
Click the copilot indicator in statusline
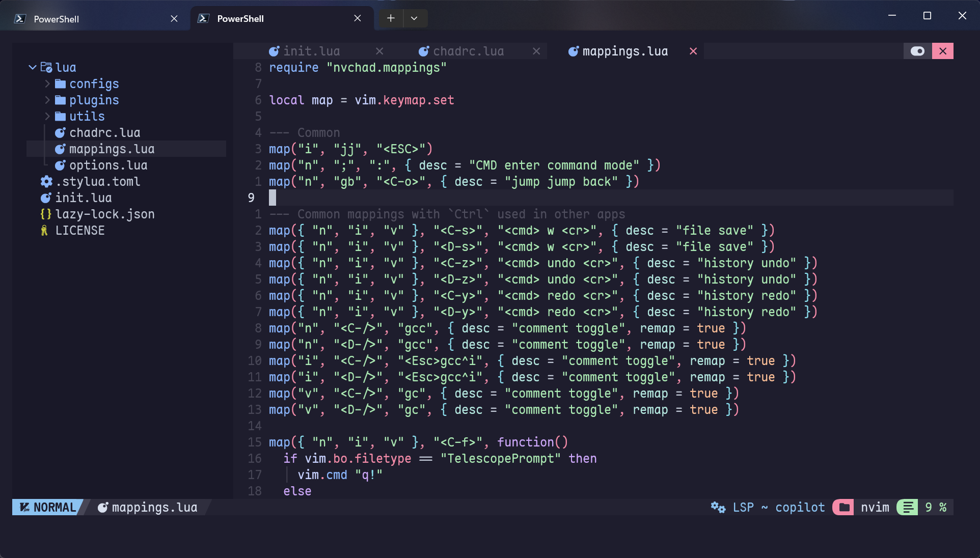(800, 507)
